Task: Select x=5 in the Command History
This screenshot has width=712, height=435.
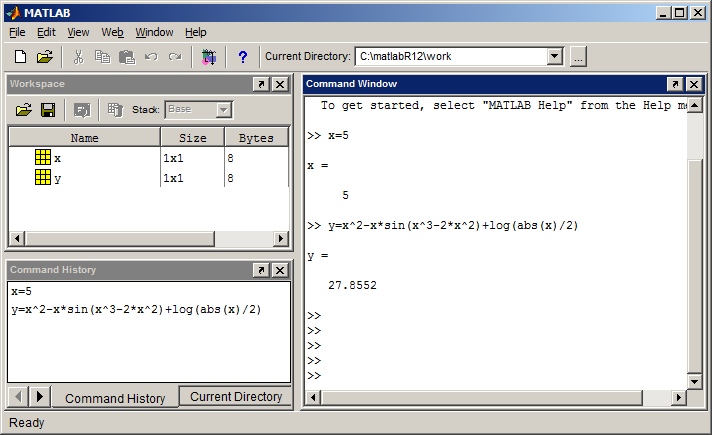Action: tap(21, 291)
